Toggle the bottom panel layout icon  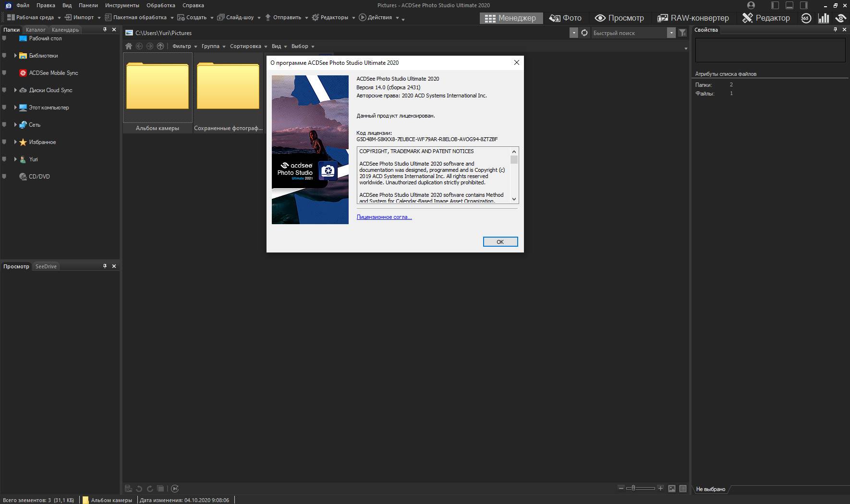[x=789, y=5]
